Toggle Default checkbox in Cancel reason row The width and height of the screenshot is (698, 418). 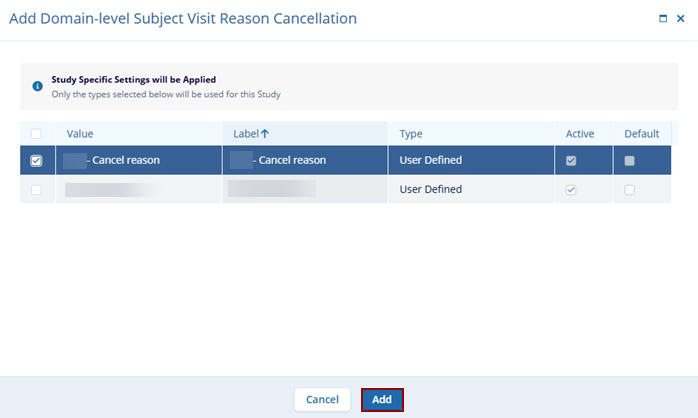(x=629, y=160)
